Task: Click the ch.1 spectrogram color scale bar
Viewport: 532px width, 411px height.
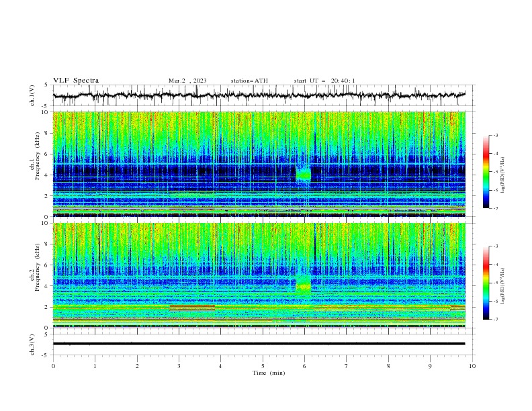Action: 486,172
